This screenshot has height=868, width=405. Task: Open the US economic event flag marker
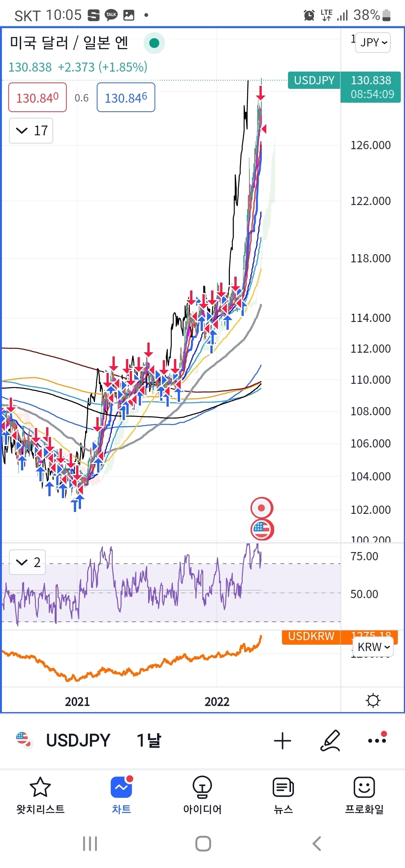tap(262, 529)
